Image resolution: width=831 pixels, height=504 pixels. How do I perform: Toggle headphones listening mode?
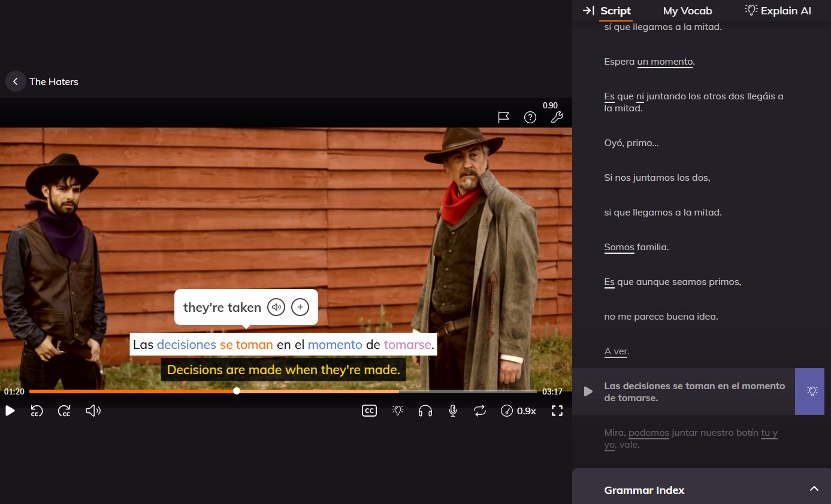pos(425,411)
